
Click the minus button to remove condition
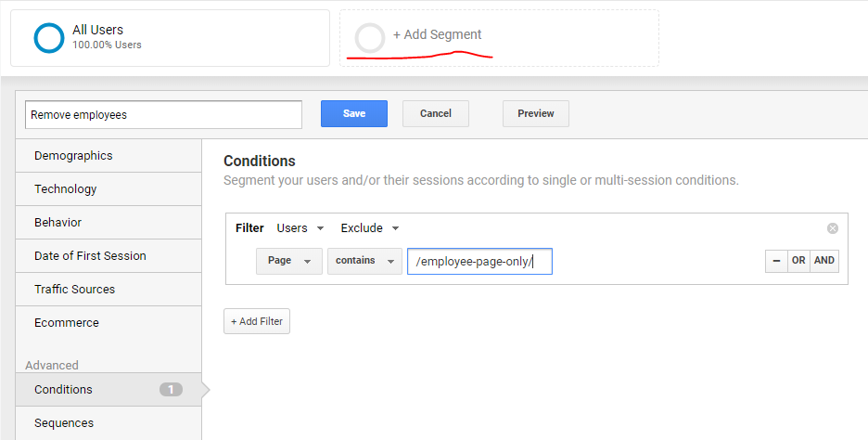coord(776,261)
